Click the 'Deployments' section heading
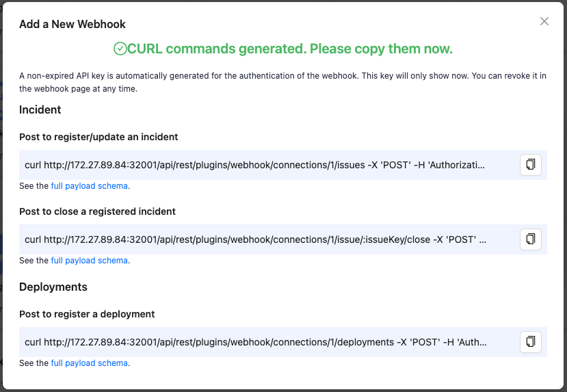The width and height of the screenshot is (567, 392). 53,287
